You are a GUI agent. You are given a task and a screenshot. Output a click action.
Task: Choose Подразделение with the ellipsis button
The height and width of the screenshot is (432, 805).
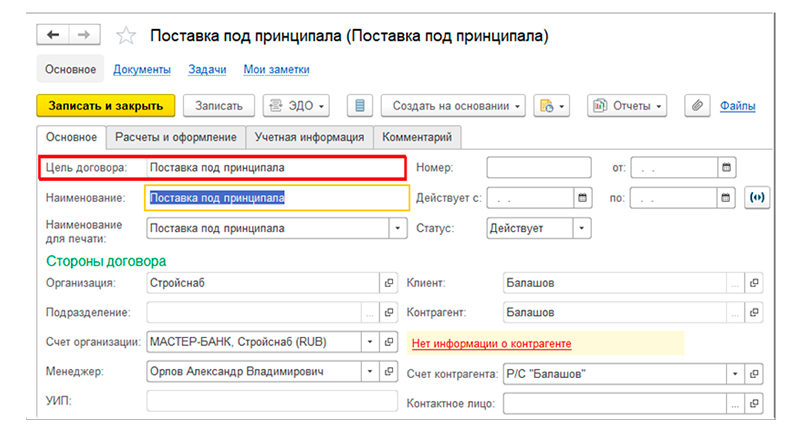[x=370, y=312]
